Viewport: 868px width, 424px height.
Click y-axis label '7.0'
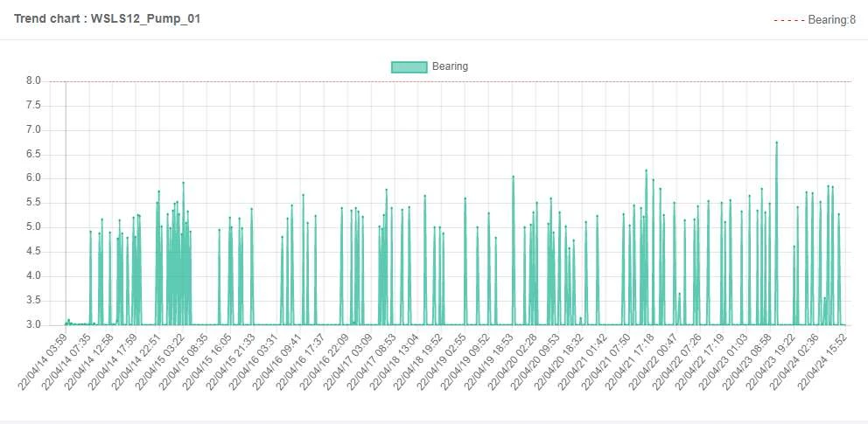33,130
